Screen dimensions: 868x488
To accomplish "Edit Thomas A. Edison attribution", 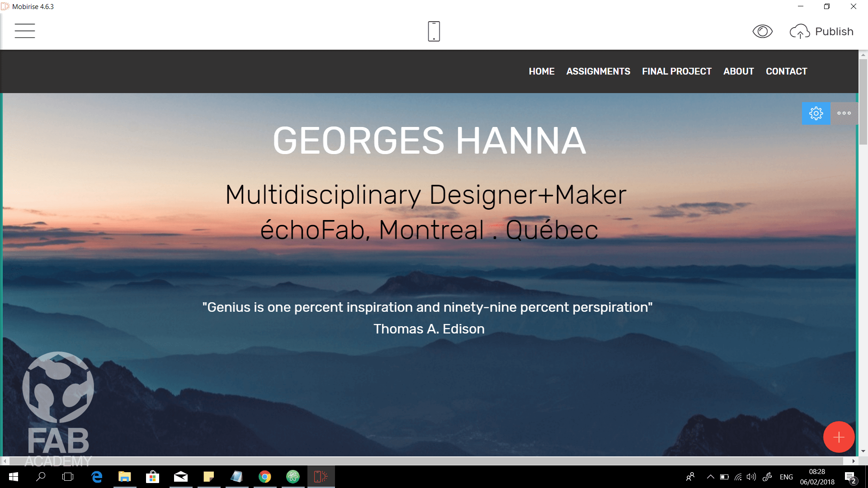I will click(429, 329).
